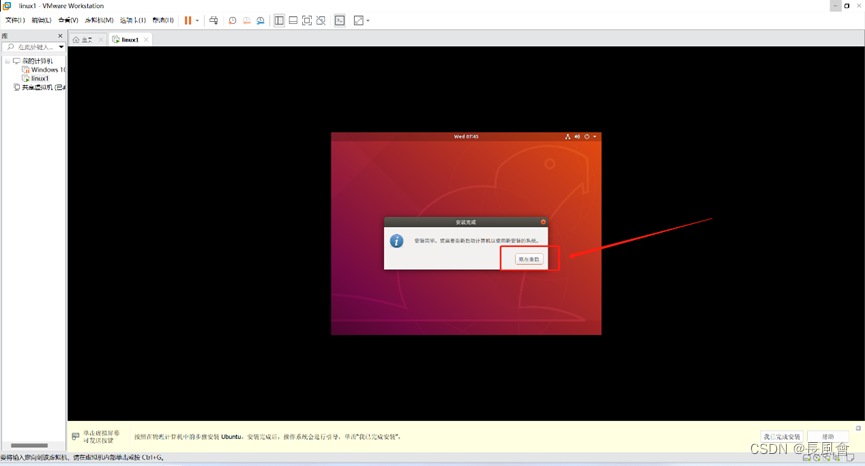865x466 pixels.
Task: Click Ubuntu clock Wed 07:45
Action: pos(466,136)
